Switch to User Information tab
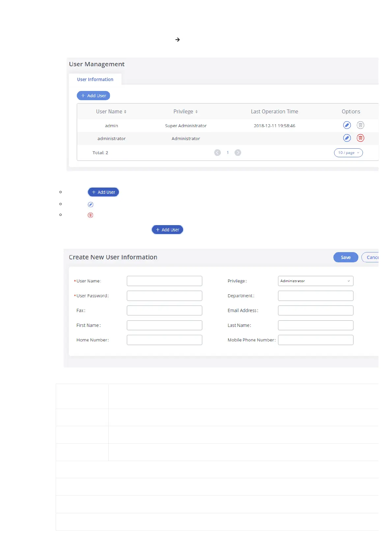Image resolution: width=392 pixels, height=555 pixels. click(x=95, y=79)
